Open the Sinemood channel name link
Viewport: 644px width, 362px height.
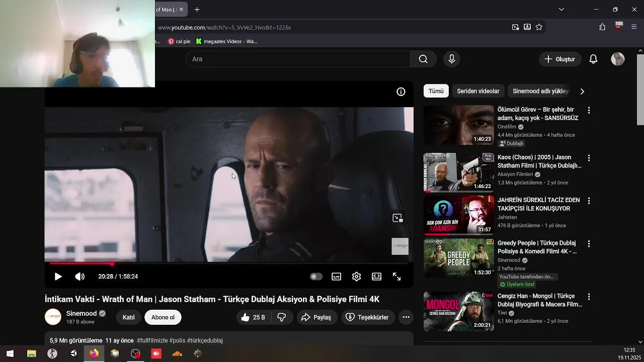point(82,313)
